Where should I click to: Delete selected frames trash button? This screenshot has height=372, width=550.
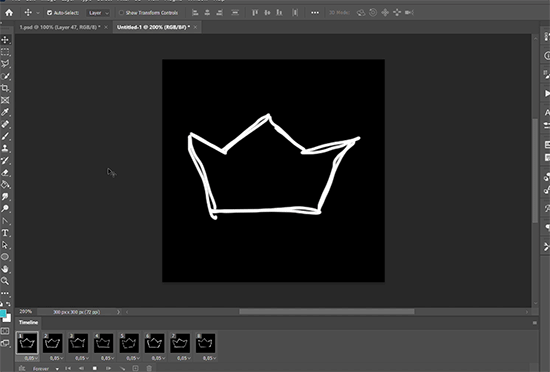(149, 368)
